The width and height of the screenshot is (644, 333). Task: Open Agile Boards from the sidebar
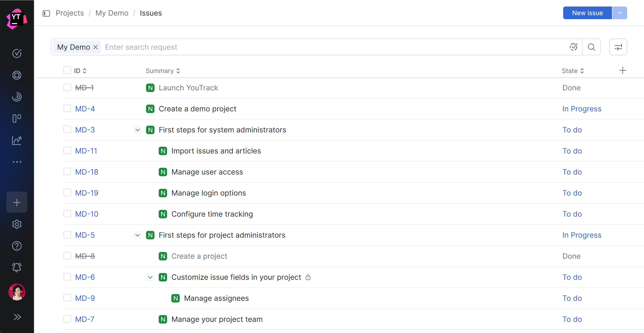point(17,118)
